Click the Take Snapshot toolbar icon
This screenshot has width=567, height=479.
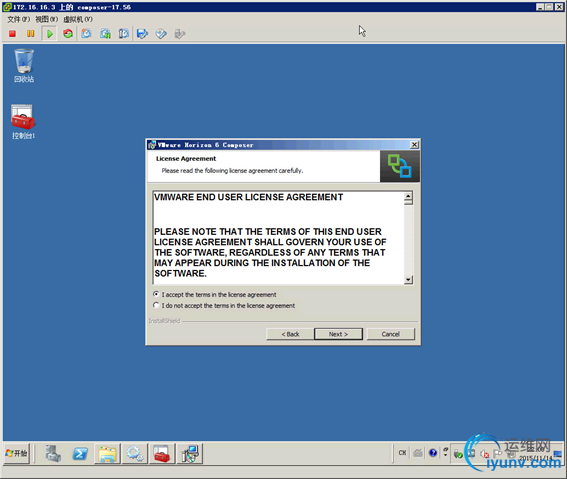(x=86, y=34)
